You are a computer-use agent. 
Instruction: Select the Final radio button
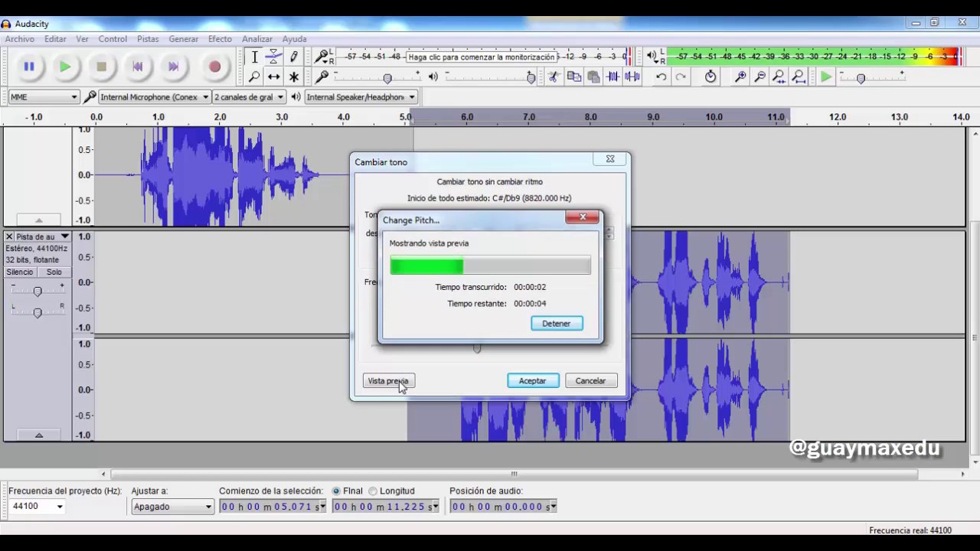pos(336,491)
